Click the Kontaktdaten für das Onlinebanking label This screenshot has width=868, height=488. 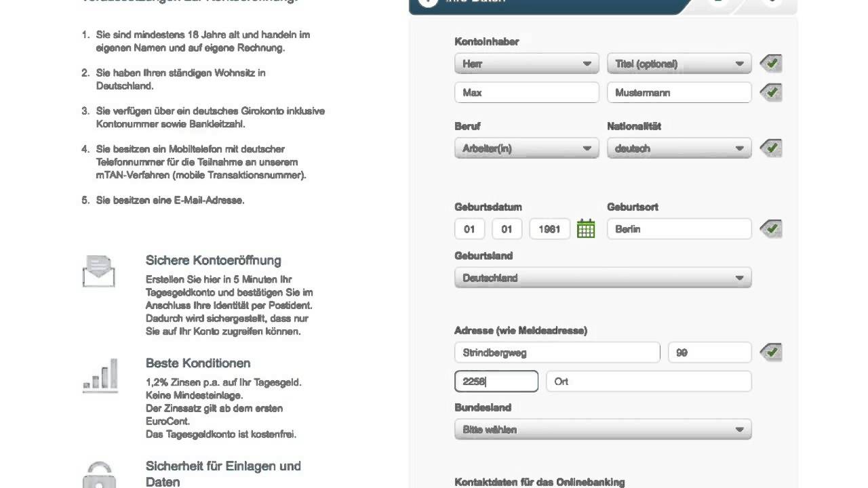(540, 482)
